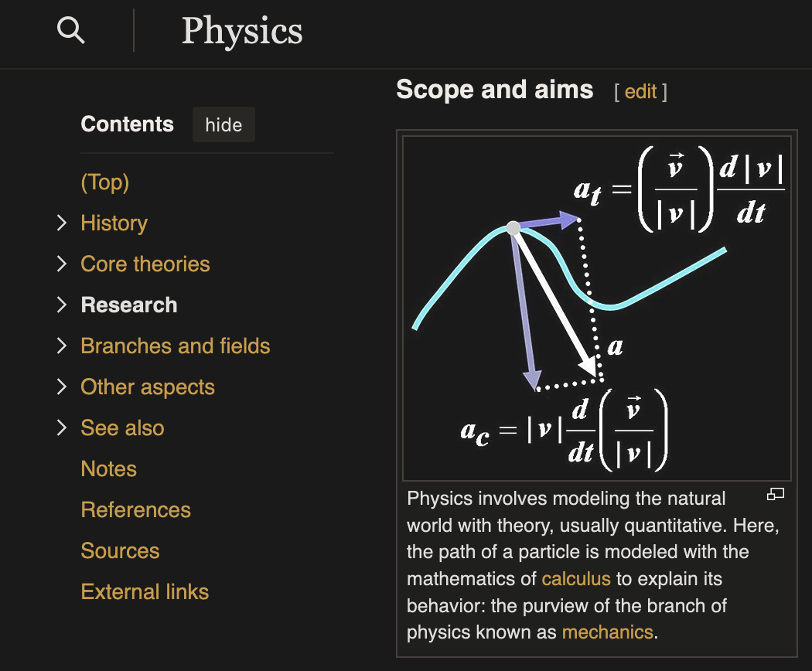Hide the Contents sidebar
Viewport: 812px width, 671px height.
point(223,124)
